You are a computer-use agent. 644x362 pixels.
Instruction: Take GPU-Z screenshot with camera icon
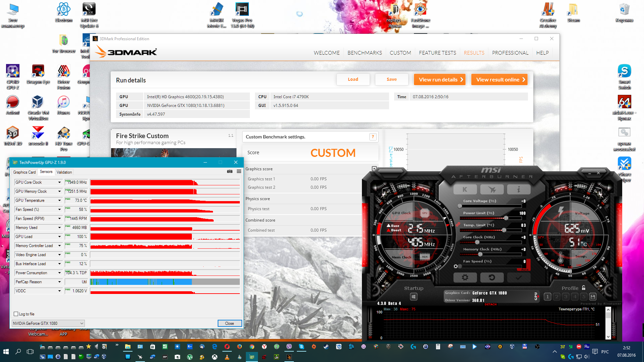(x=229, y=171)
